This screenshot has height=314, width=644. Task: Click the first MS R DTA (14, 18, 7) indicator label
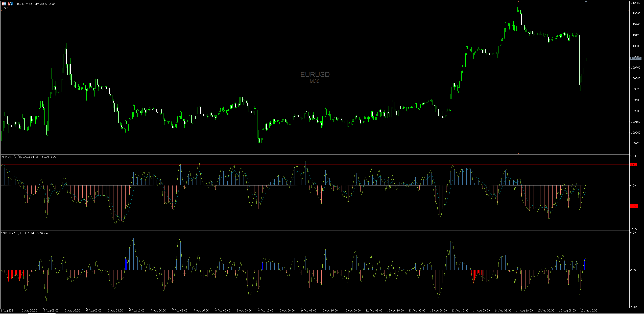coord(29,157)
